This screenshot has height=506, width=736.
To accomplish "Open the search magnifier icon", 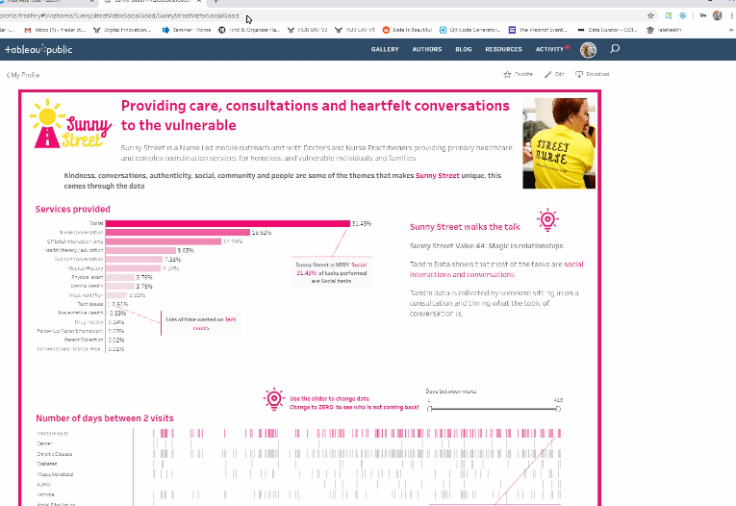I will point(614,49).
